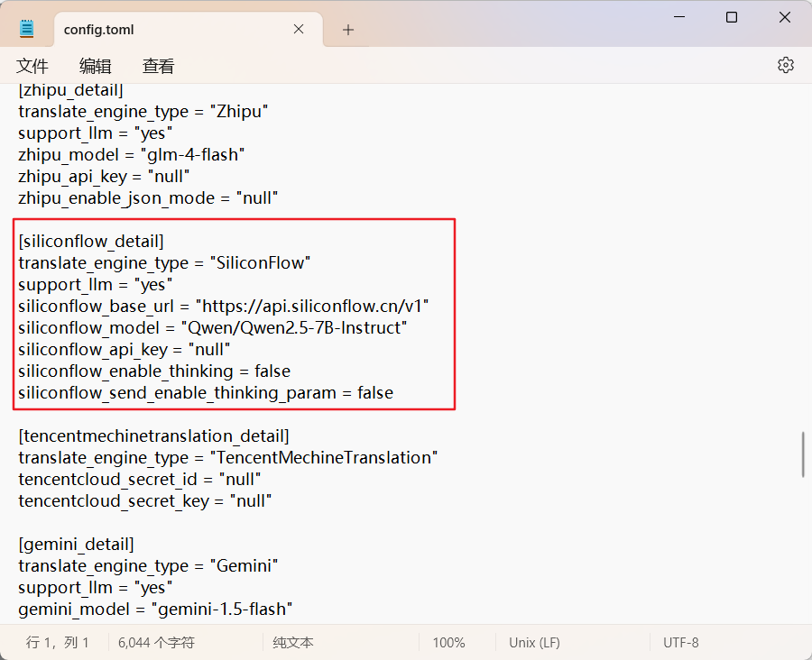Close the config.toml tab
This screenshot has height=660, width=812.
pyautogui.click(x=299, y=29)
